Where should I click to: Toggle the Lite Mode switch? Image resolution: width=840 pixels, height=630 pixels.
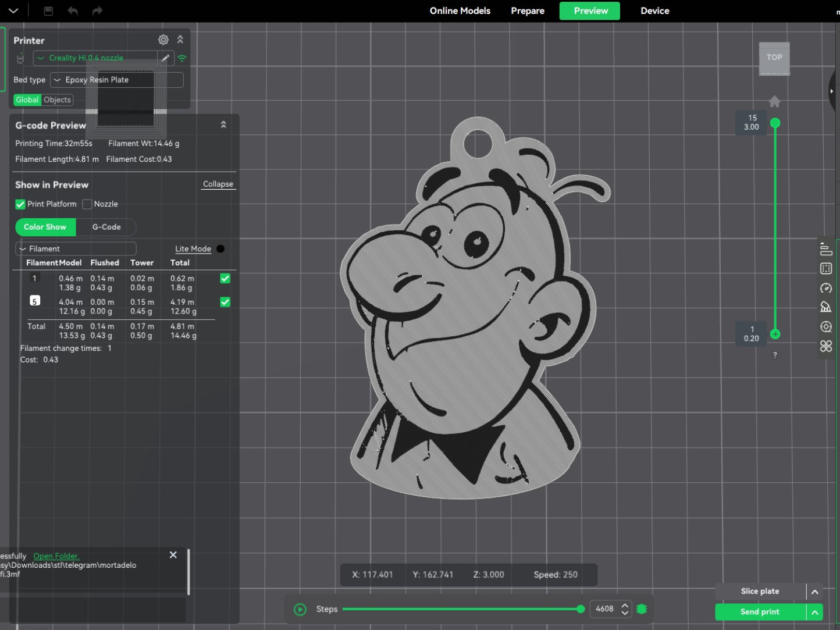coord(220,249)
